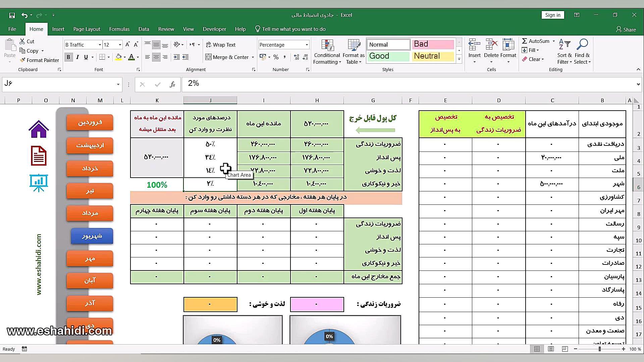Click the red document icon in sheet
Screen dimensions: 644x362
39,156
